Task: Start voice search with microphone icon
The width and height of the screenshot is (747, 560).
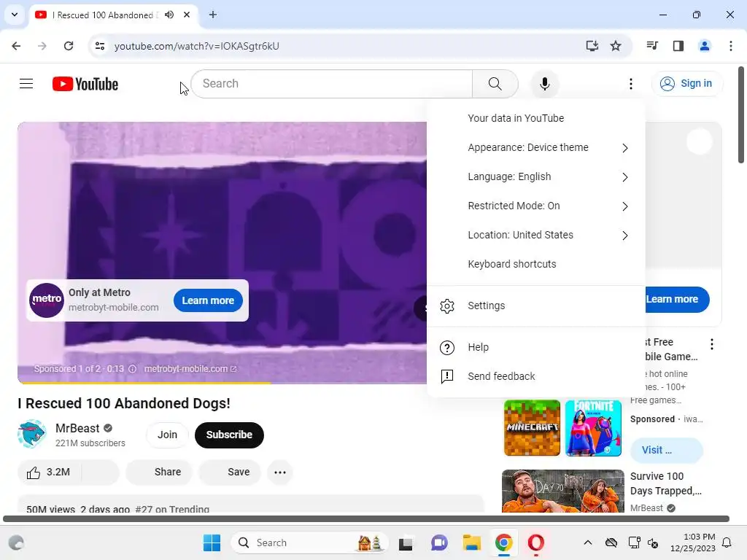Action: pyautogui.click(x=544, y=84)
